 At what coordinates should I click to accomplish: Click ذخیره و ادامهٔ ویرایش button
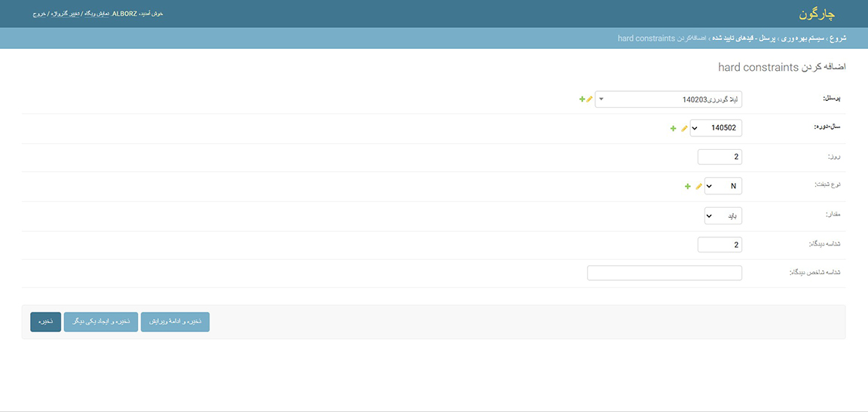[175, 322]
